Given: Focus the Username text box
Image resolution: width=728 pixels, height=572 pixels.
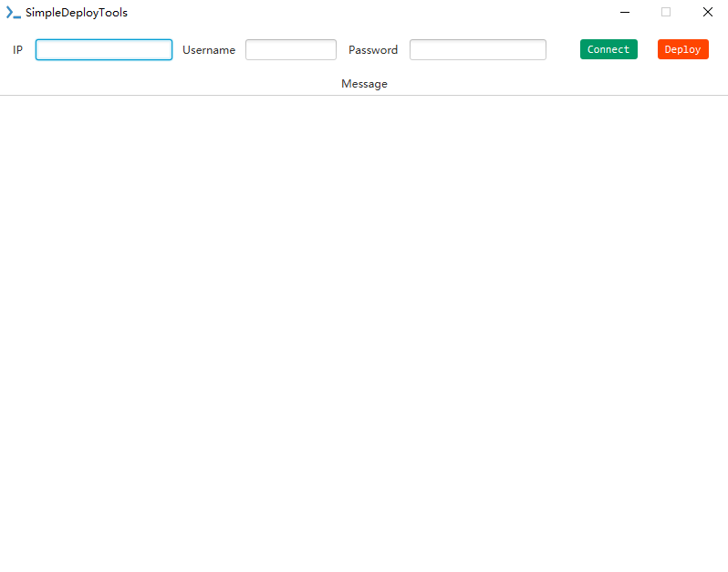Looking at the screenshot, I should point(291,49).
